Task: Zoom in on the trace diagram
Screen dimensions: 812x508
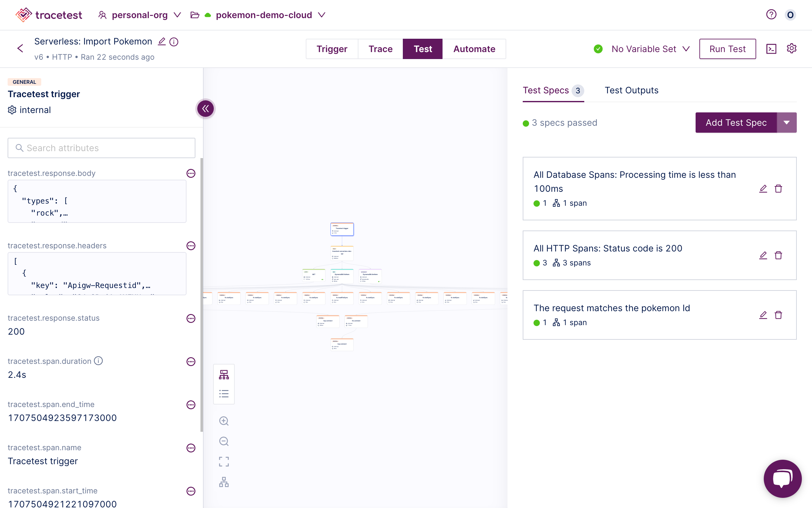Action: [224, 421]
